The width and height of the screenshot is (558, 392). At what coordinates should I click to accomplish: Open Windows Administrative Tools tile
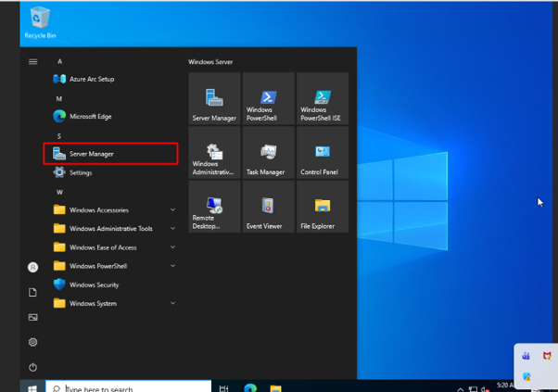(214, 153)
